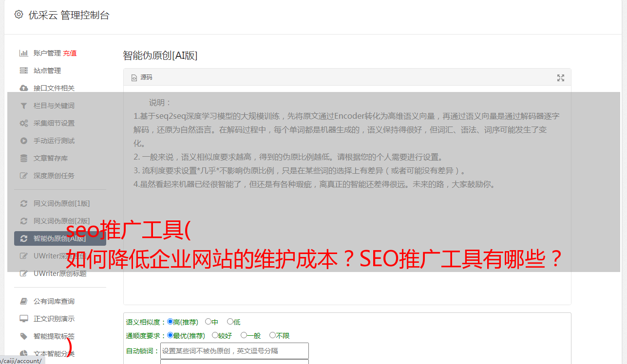Click the database icon for 文章暂存库
This screenshot has width=627, height=364.
coord(23,158)
